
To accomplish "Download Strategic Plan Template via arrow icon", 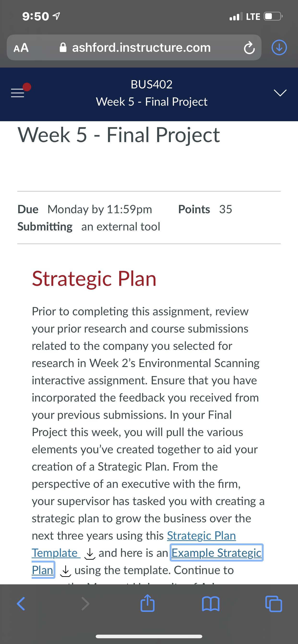I will 90,554.
